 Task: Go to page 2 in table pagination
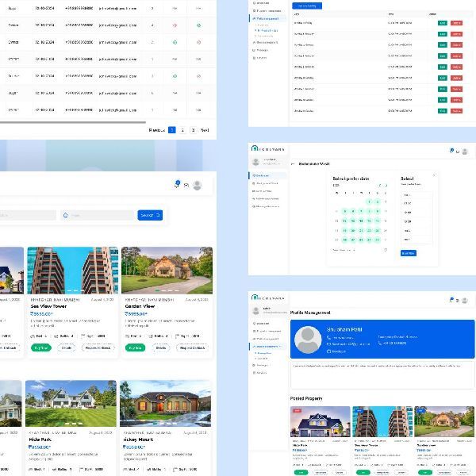(182, 129)
